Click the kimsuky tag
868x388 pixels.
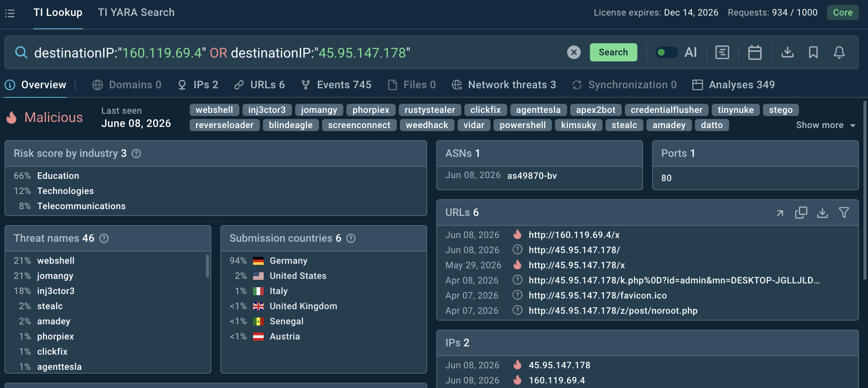(579, 125)
